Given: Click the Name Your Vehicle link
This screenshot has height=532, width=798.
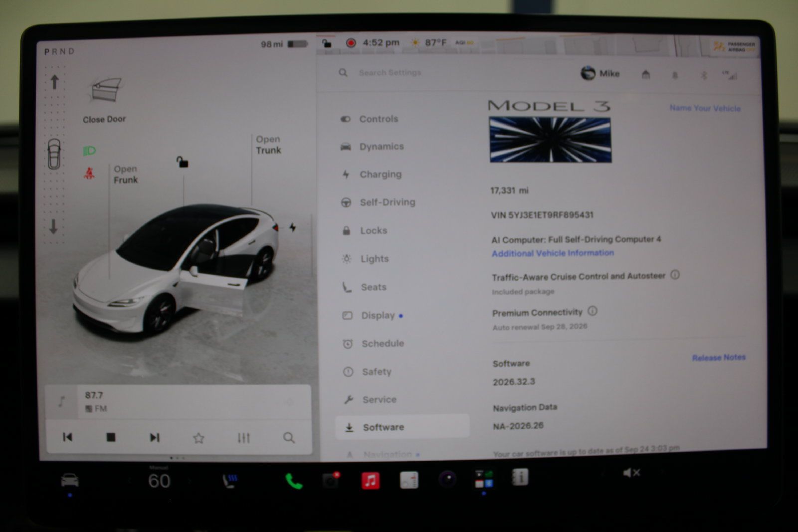Looking at the screenshot, I should tap(705, 108).
